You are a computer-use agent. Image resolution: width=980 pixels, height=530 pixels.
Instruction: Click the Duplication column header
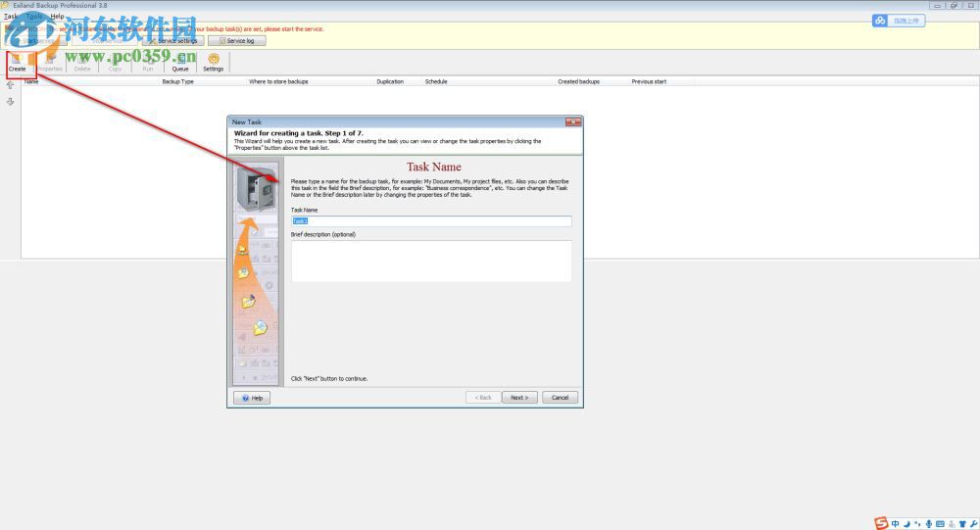point(390,81)
